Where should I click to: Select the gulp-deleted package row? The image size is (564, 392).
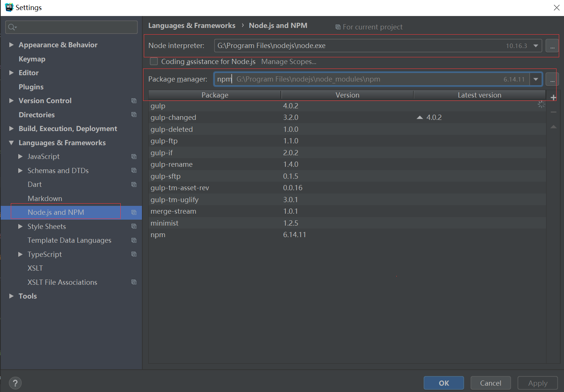[347, 129]
